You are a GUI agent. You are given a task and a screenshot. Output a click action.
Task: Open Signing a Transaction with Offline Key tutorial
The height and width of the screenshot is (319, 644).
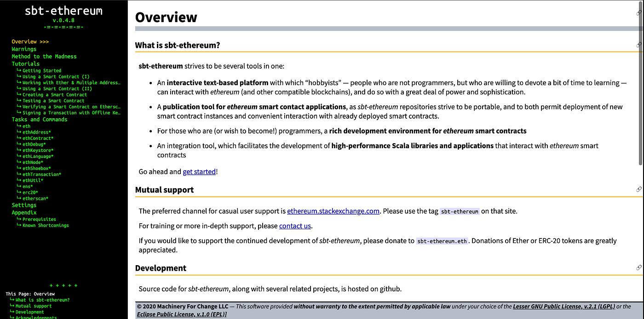[x=71, y=112]
